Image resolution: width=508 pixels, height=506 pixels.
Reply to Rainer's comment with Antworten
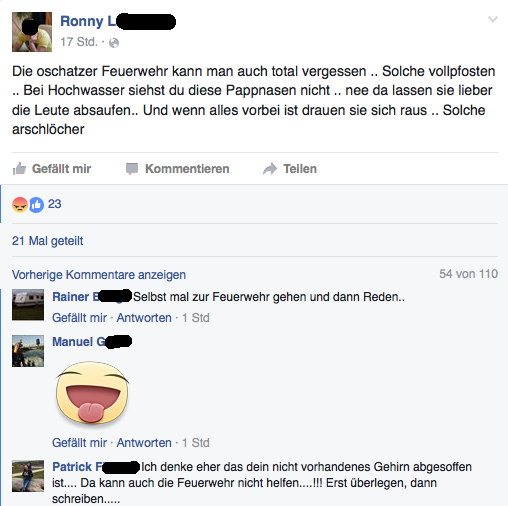click(144, 318)
